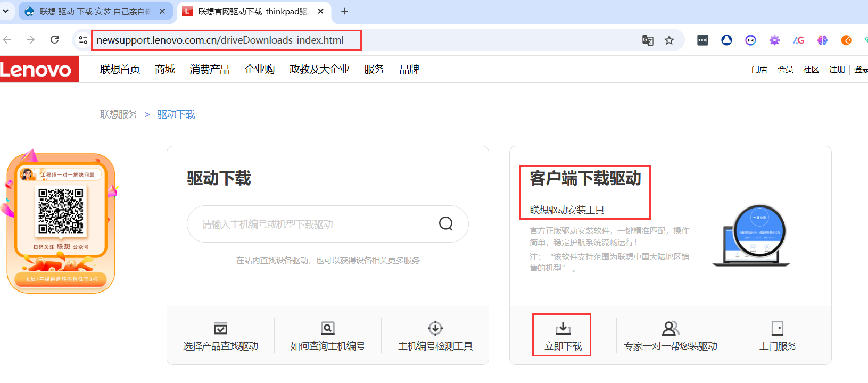The image size is (868, 383).
Task: Click the QR code promotional banner
Action: 61,221
